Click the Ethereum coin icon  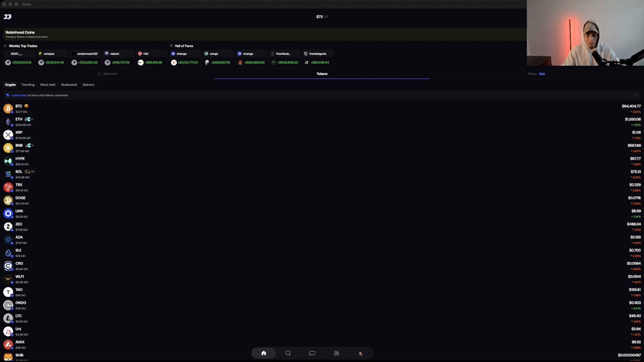8,122
